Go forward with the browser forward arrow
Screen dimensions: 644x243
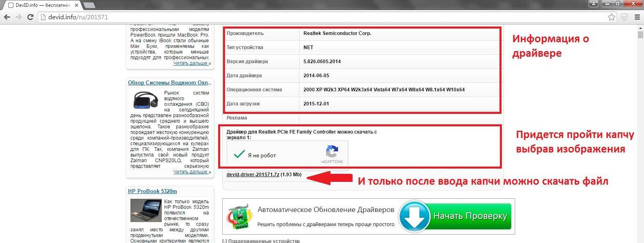(x=19, y=17)
